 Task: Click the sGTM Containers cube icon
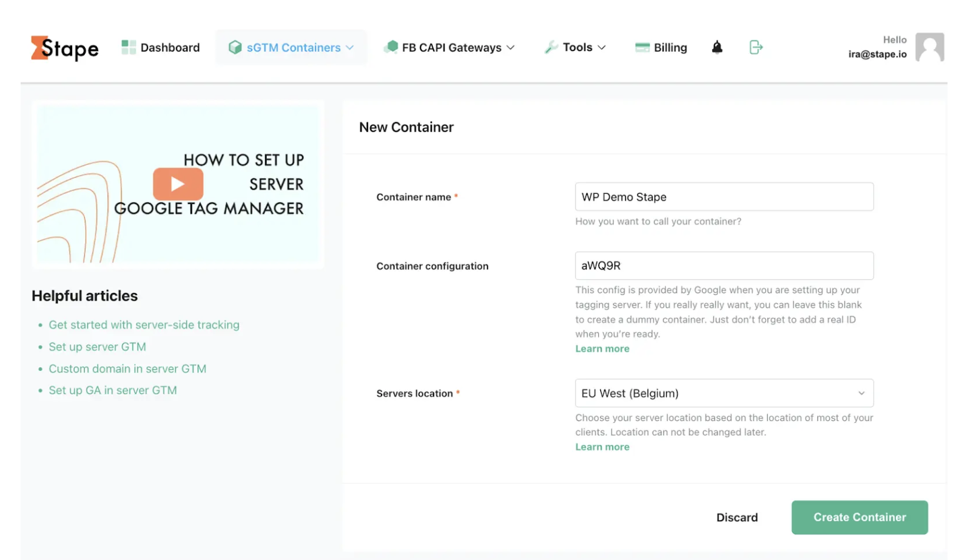(235, 47)
